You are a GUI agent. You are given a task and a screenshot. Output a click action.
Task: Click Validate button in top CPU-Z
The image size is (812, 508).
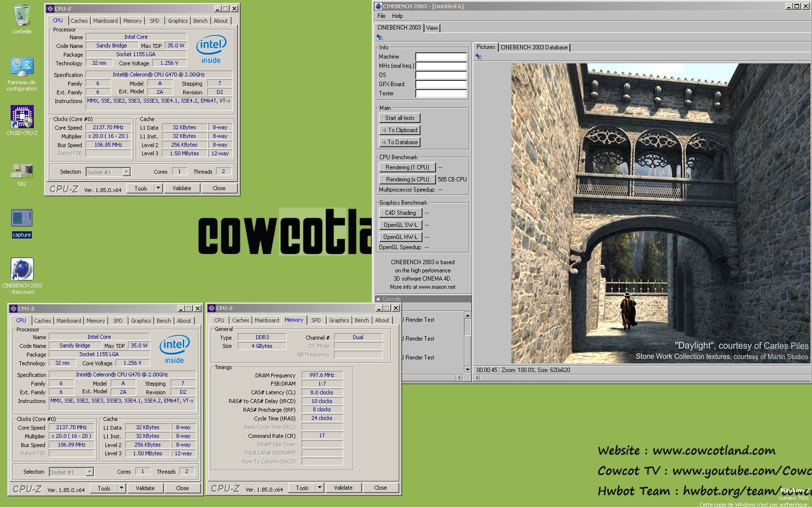(182, 188)
